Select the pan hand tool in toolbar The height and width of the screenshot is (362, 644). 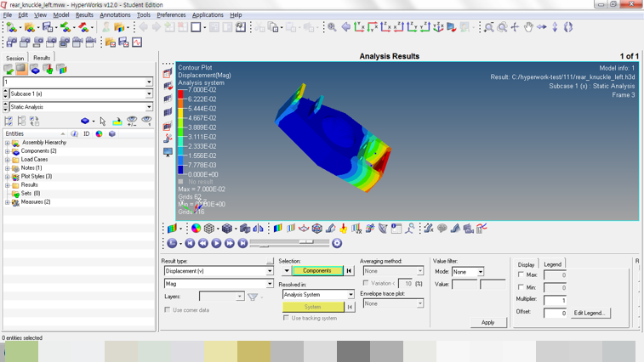(x=528, y=27)
